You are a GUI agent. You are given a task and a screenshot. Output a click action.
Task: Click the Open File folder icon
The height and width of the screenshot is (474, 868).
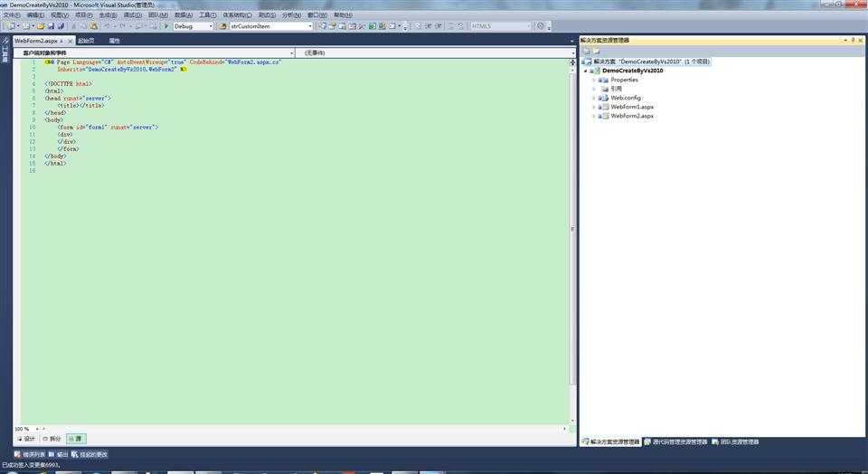[41, 26]
